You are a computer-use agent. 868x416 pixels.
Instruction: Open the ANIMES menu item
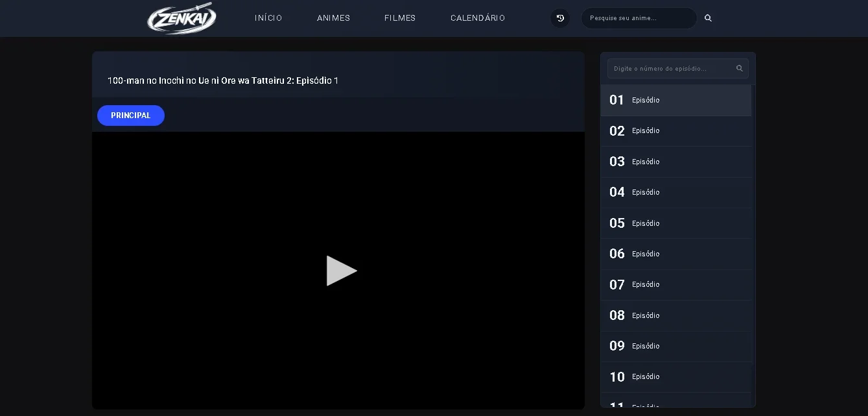333,18
